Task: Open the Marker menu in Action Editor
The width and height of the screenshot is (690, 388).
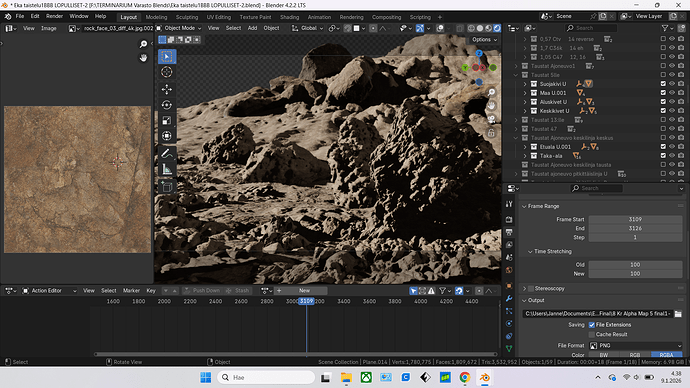Action: click(131, 291)
